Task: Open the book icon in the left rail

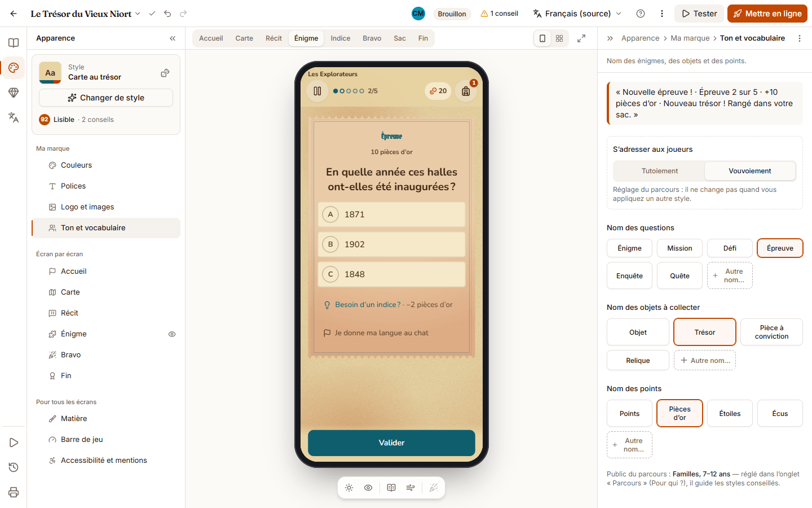Action: [14, 43]
